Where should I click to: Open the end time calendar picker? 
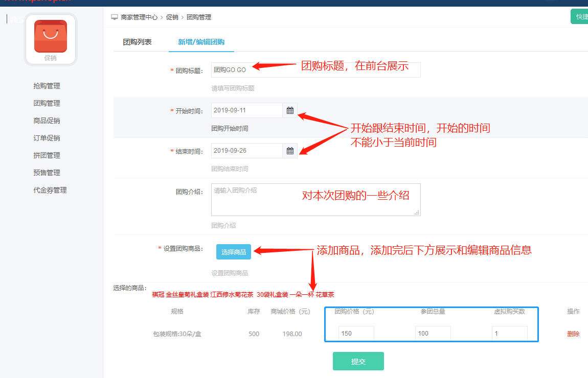tap(290, 151)
